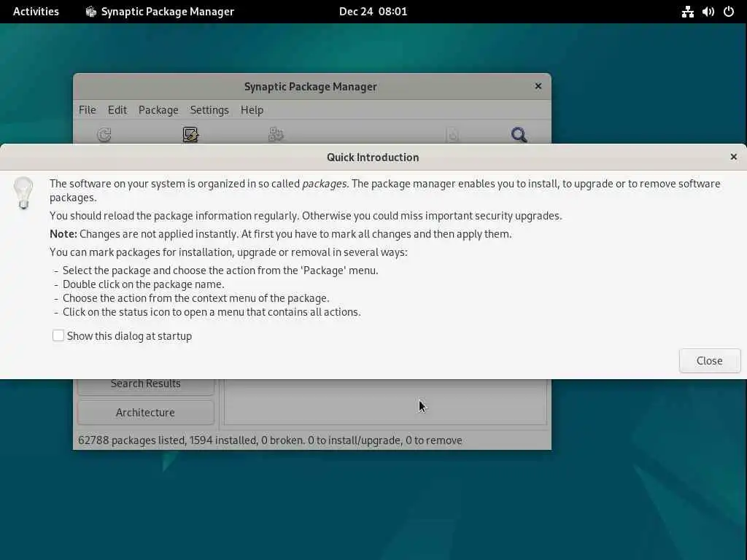Screen dimensions: 747x560
Task: Click the 'Note:' bold text in dialog
Action: tap(63, 234)
